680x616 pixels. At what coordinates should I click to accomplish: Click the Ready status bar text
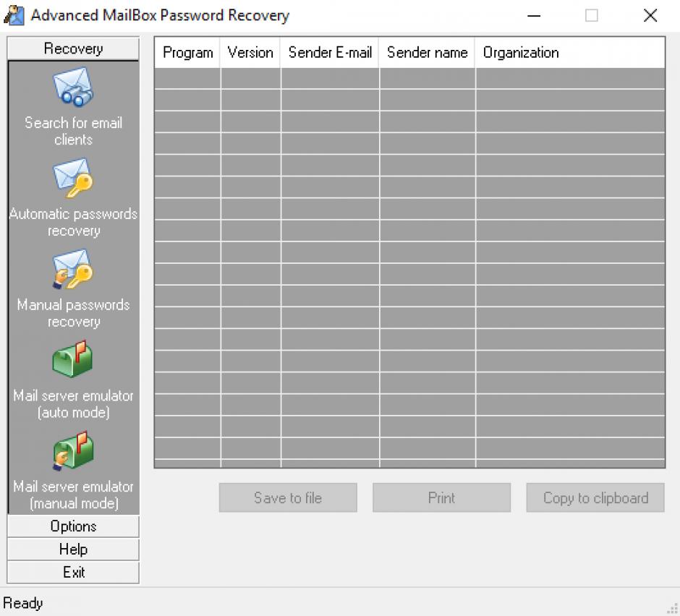[x=23, y=603]
